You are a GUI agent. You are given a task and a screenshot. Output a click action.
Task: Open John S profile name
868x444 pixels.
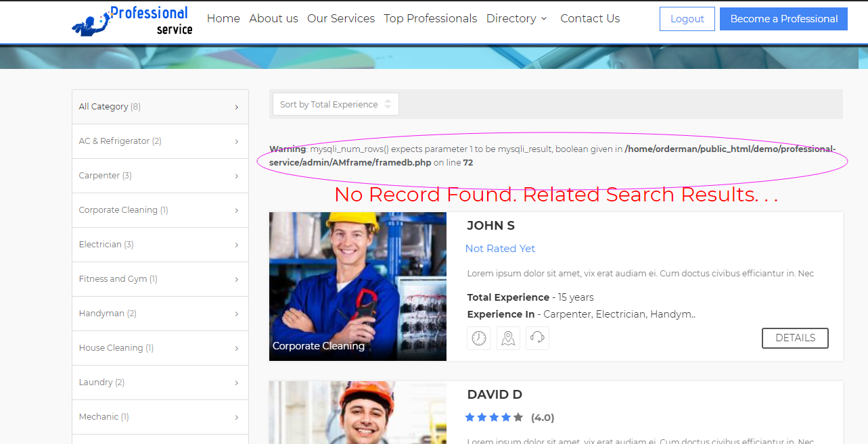pos(490,226)
